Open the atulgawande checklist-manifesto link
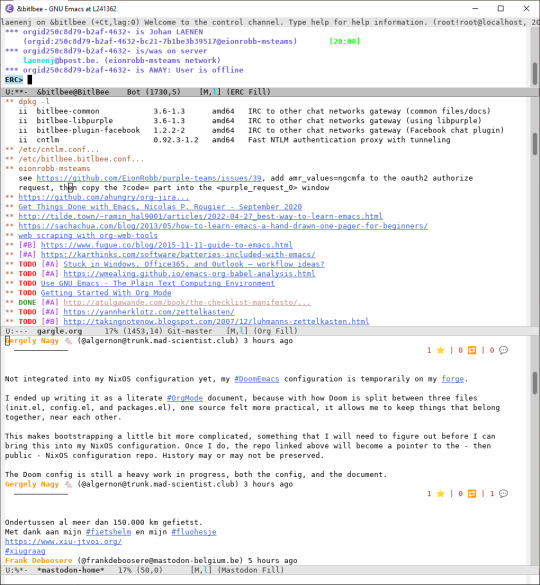Screen dimensions: 540x585 click(x=187, y=302)
